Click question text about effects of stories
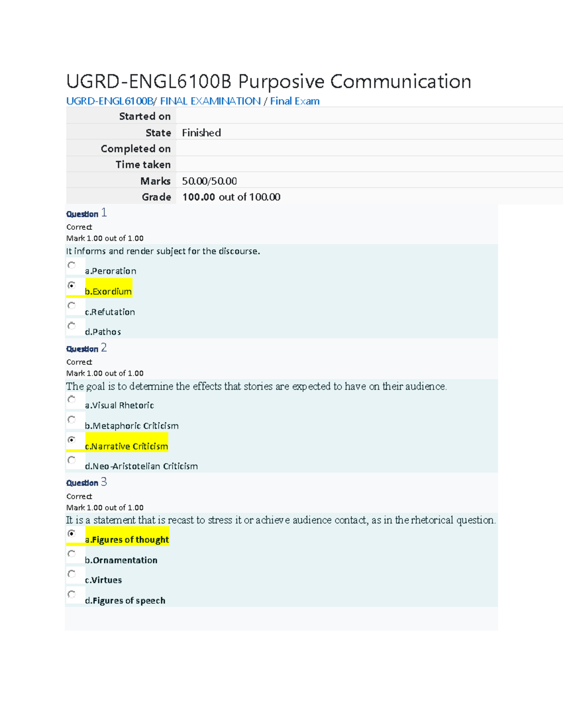This screenshot has height=728, width=563. (x=257, y=386)
